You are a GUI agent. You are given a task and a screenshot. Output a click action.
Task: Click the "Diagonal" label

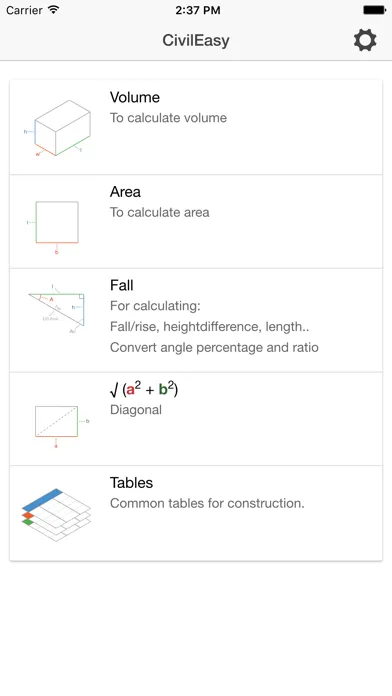pyautogui.click(x=136, y=410)
